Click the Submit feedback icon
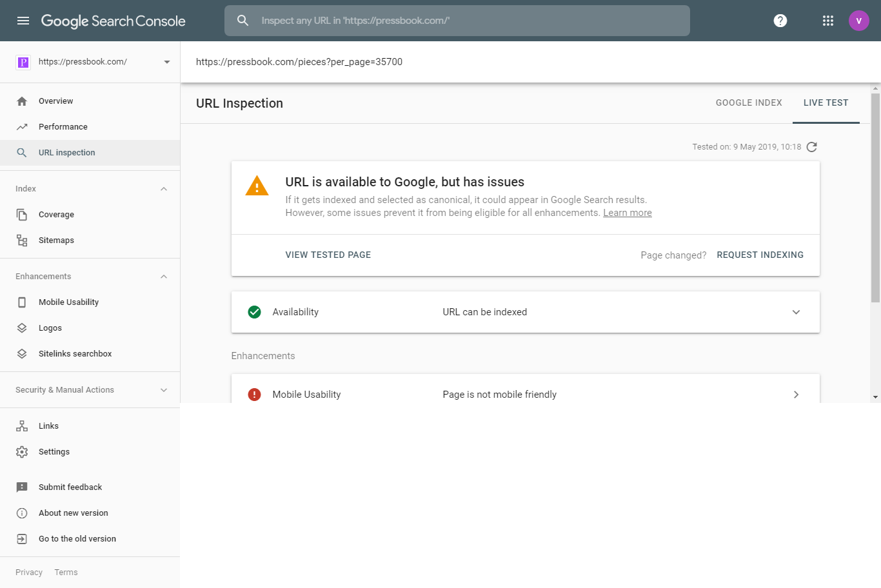This screenshot has width=881, height=588. point(22,487)
